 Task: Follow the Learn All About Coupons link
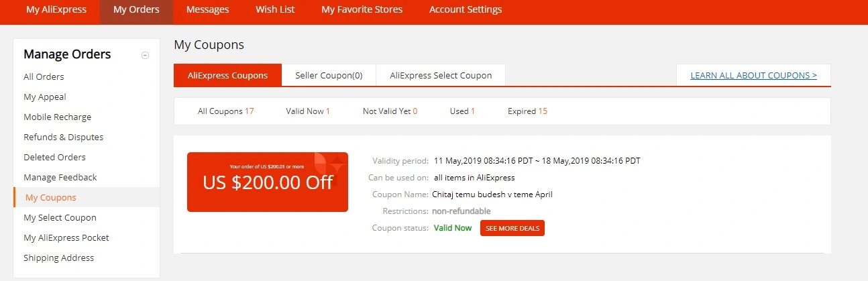(753, 76)
